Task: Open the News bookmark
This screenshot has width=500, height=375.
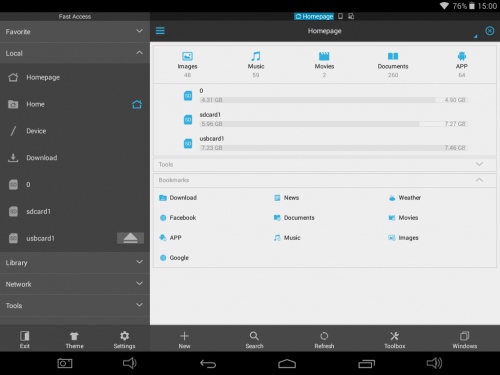Action: (x=286, y=198)
